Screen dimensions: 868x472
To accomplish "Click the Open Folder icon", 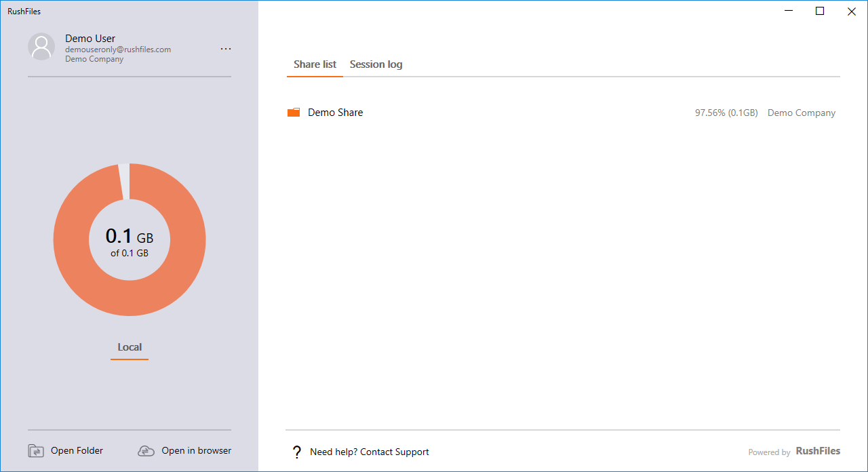I will (x=36, y=451).
